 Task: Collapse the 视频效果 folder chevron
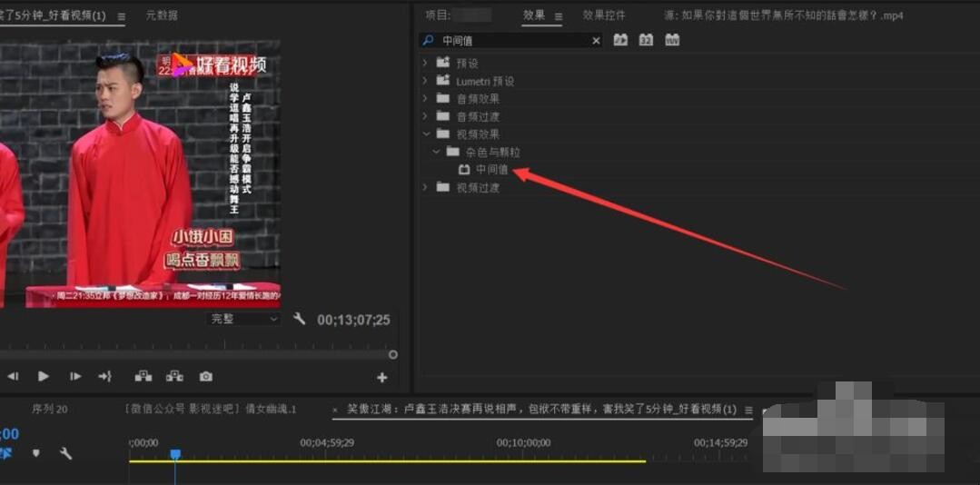[x=426, y=134]
